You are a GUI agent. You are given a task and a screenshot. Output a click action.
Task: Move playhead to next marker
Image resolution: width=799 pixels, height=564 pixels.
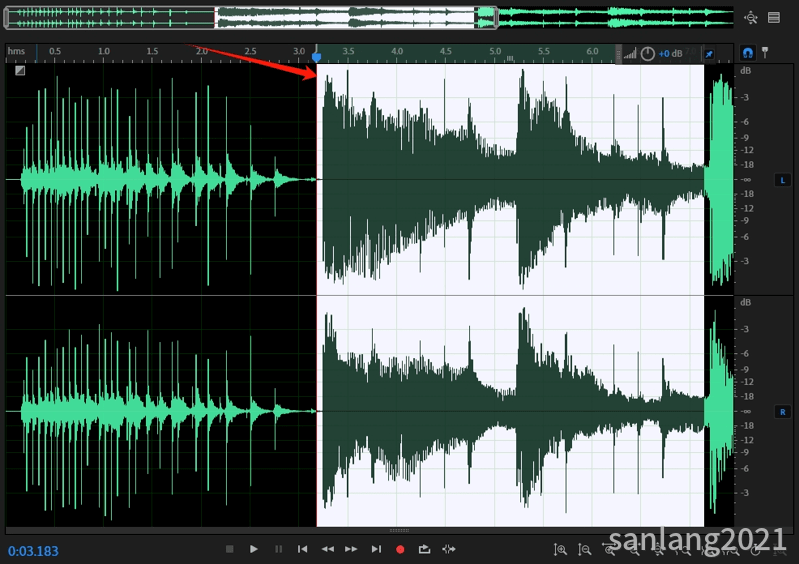[x=376, y=549]
